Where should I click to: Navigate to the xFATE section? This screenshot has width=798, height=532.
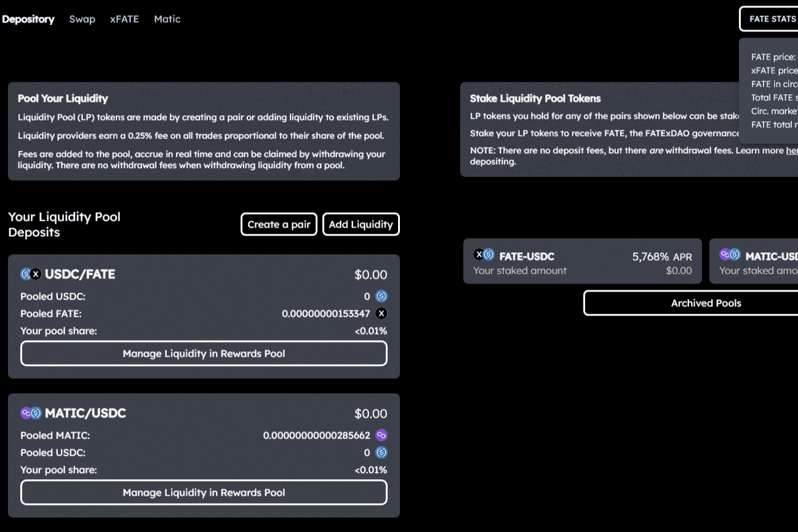124,19
